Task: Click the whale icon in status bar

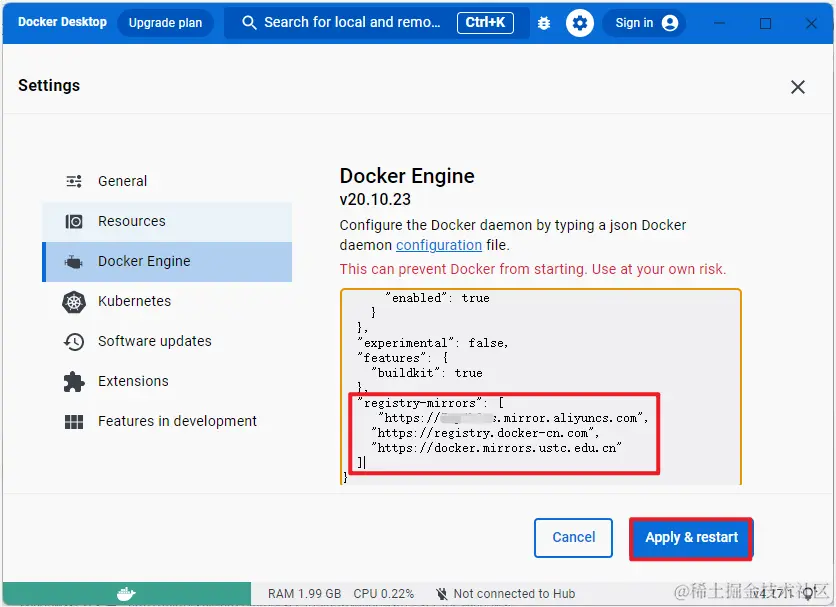Action: 126,593
